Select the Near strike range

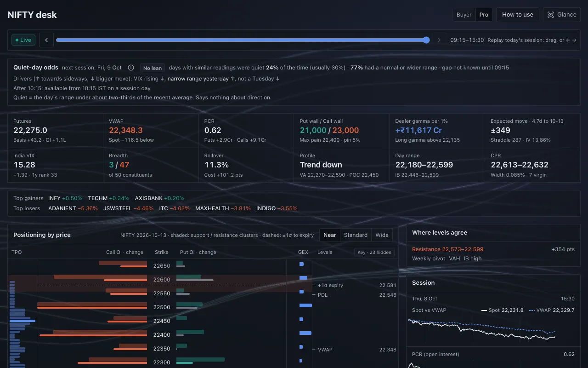[330, 235]
